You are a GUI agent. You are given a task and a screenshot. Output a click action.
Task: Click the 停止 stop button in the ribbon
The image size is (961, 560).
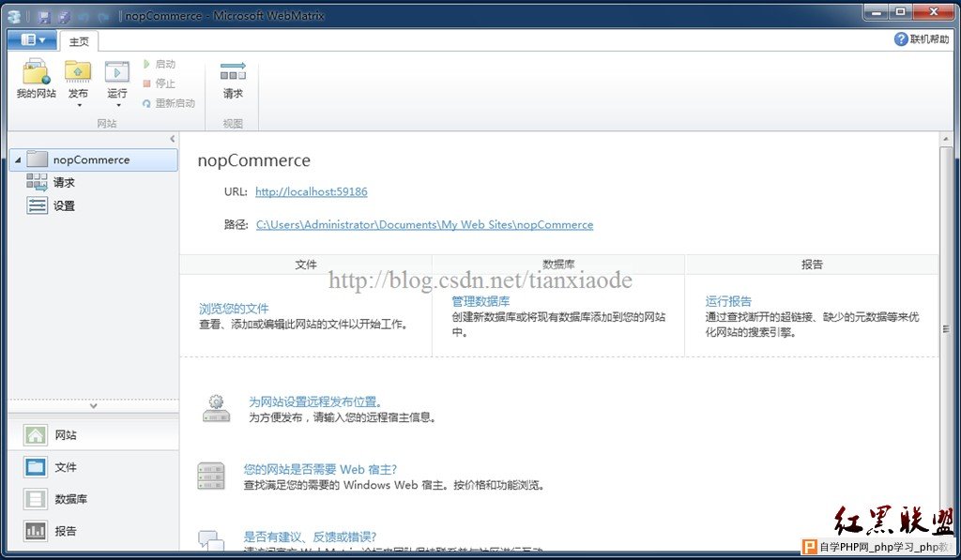pos(160,83)
